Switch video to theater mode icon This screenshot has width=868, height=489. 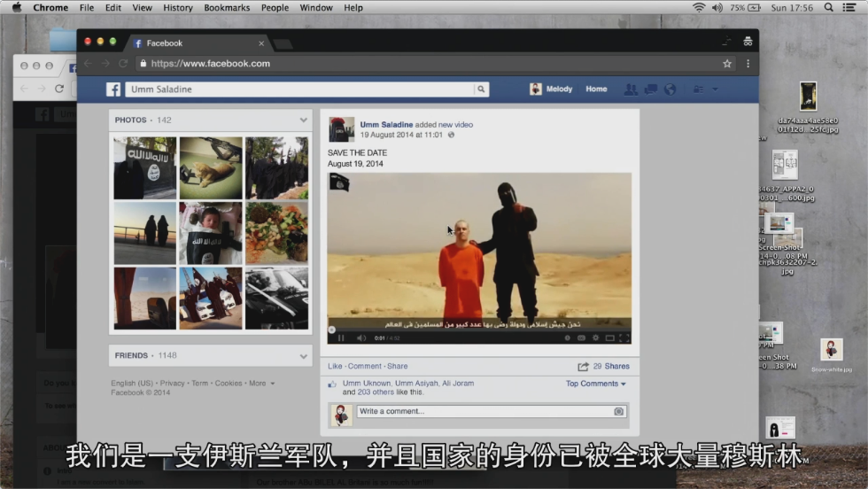point(610,338)
